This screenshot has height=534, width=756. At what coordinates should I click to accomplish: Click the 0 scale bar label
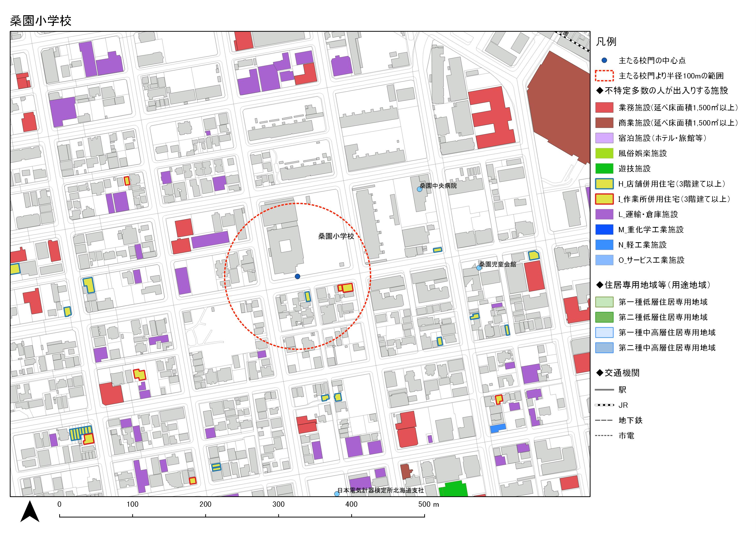tap(59, 504)
